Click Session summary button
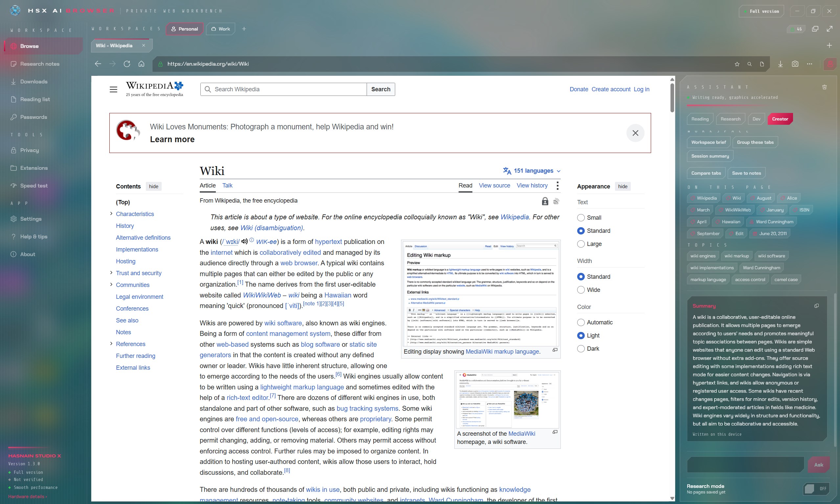 coord(710,156)
